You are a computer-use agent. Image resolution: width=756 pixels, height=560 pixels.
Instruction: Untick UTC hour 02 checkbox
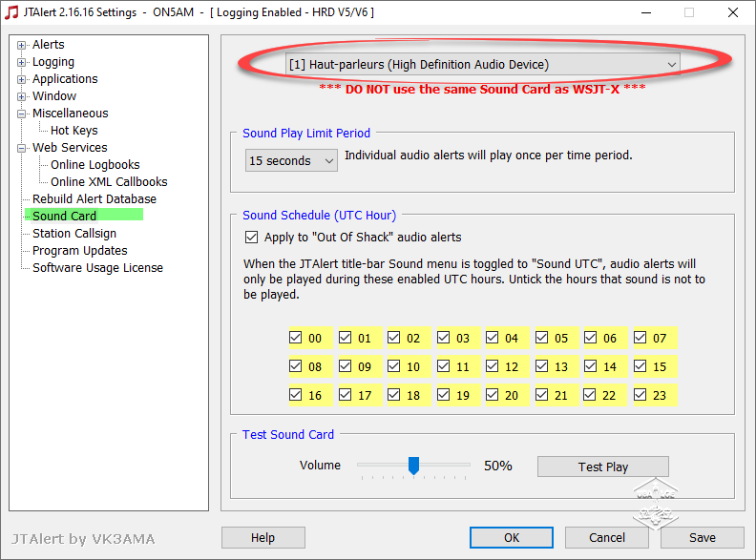click(394, 338)
